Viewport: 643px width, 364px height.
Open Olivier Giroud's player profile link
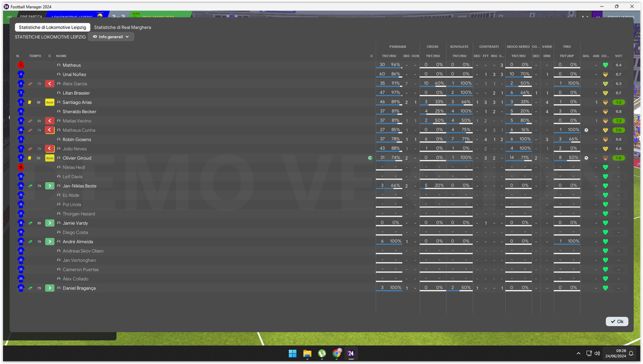coord(77,158)
